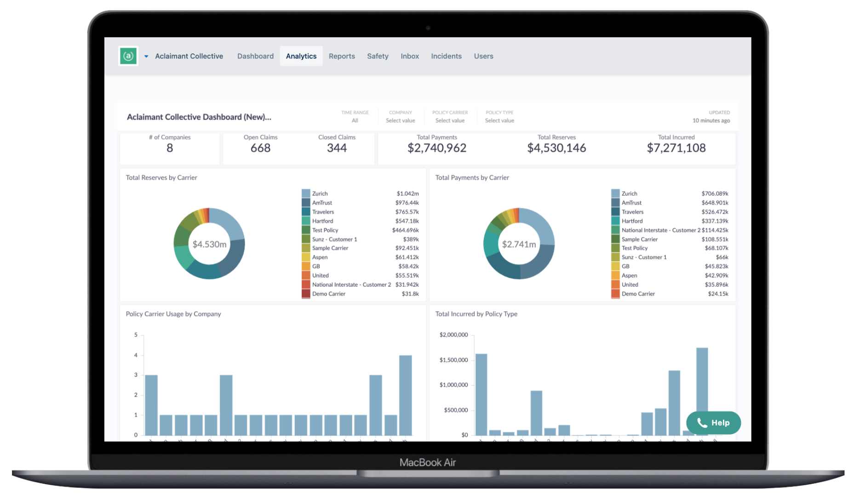Viewport: 860px width, 504px height.
Task: Click the Aclaimant logo icon
Action: point(128,56)
